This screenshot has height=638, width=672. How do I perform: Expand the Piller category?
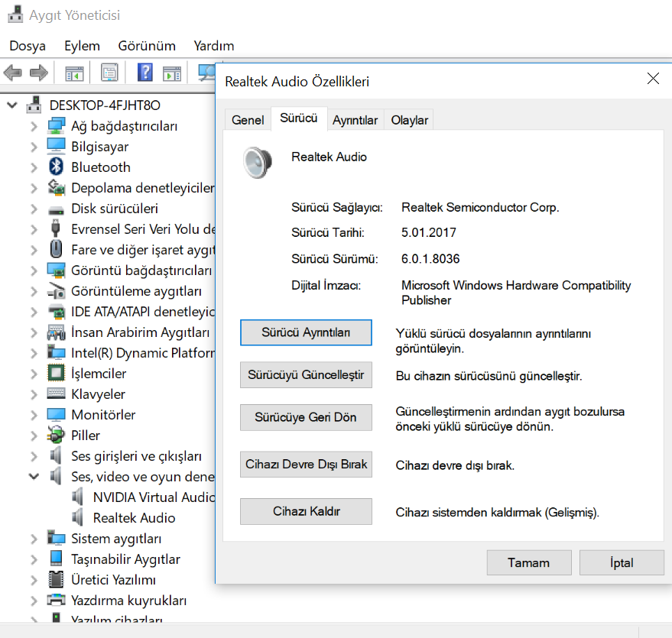pyautogui.click(x=34, y=436)
